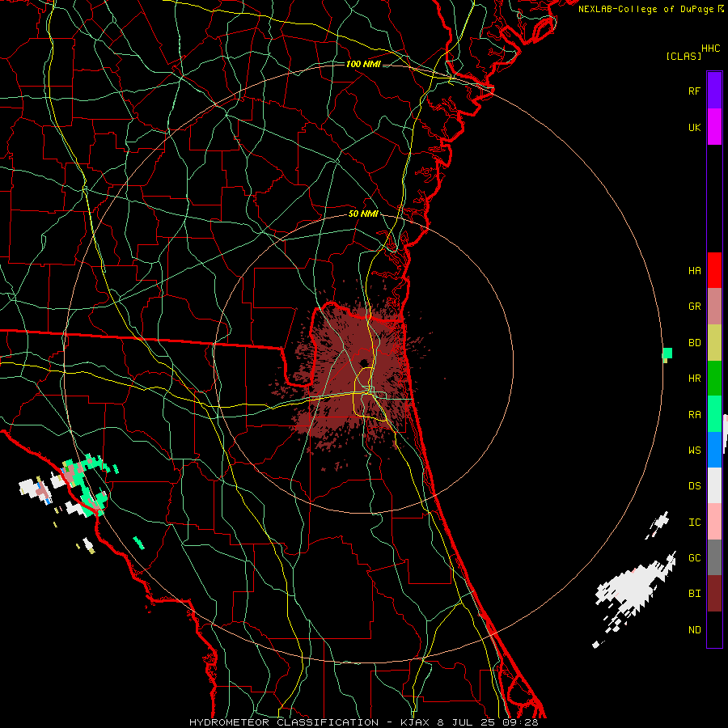Click the HR legend label
The width and height of the screenshot is (728, 728).
click(x=694, y=379)
